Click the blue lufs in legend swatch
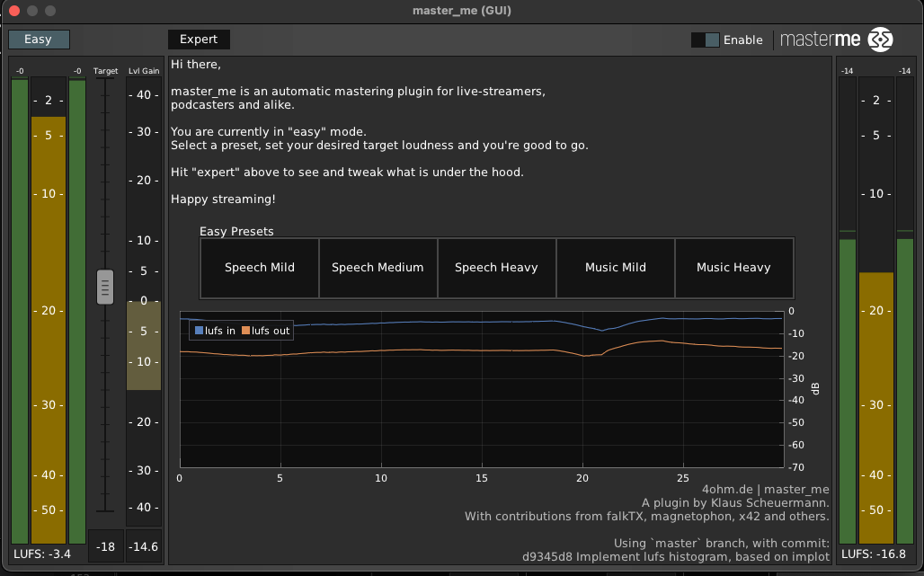The width and height of the screenshot is (924, 576). (200, 331)
